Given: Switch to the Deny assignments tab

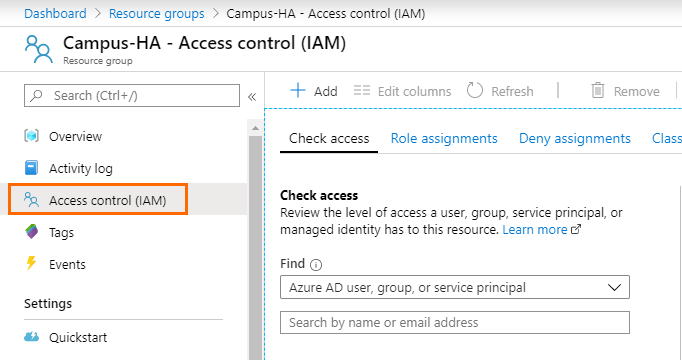Looking at the screenshot, I should point(575,138).
